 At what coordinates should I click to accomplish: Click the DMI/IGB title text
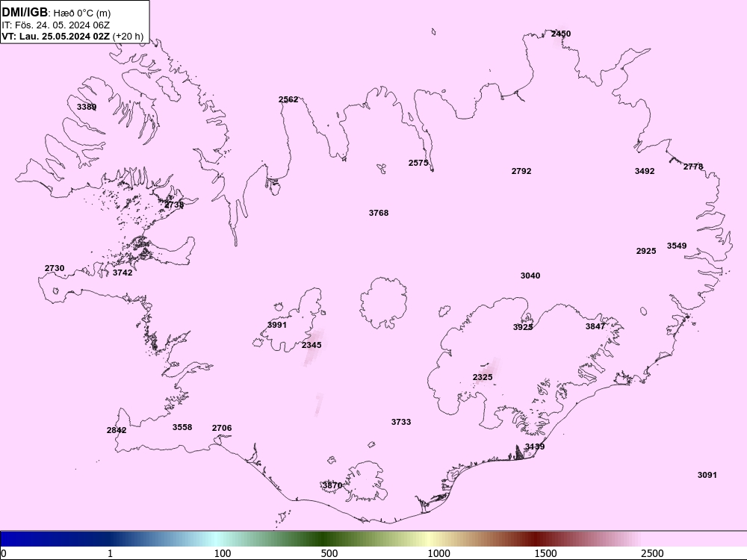tap(25, 12)
